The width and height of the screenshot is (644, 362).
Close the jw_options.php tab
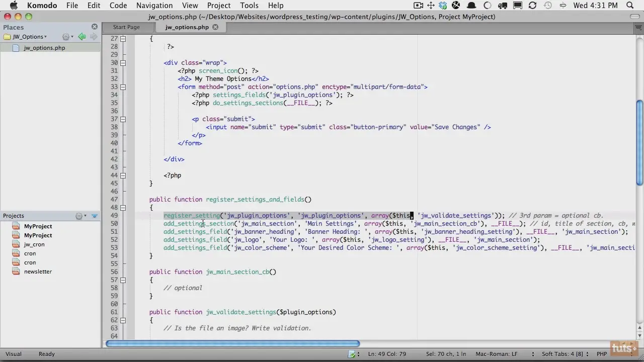(215, 27)
